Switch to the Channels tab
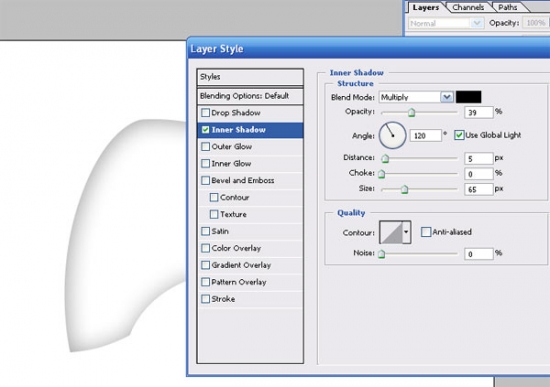 click(x=468, y=7)
